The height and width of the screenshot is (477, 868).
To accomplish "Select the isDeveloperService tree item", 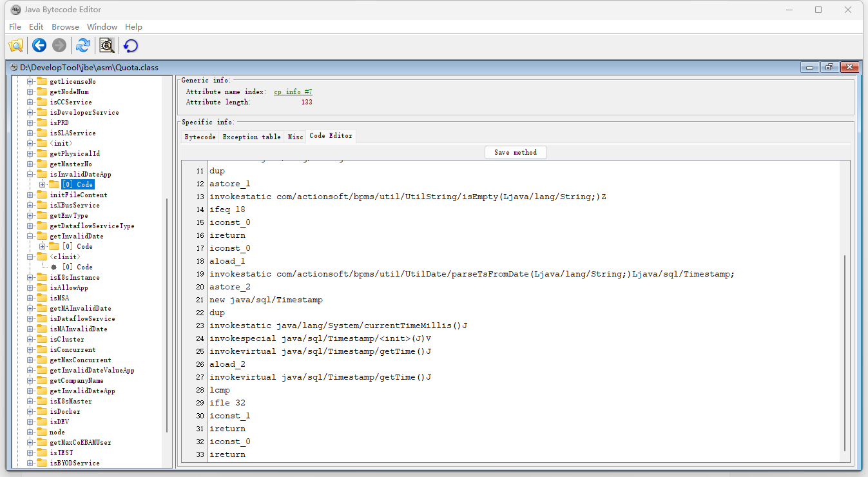I will pos(84,112).
